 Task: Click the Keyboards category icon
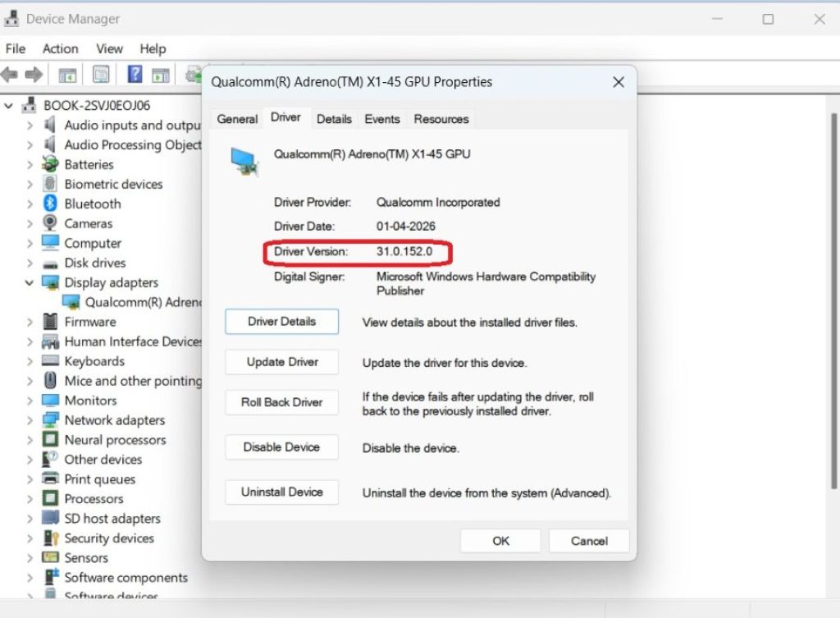50,361
